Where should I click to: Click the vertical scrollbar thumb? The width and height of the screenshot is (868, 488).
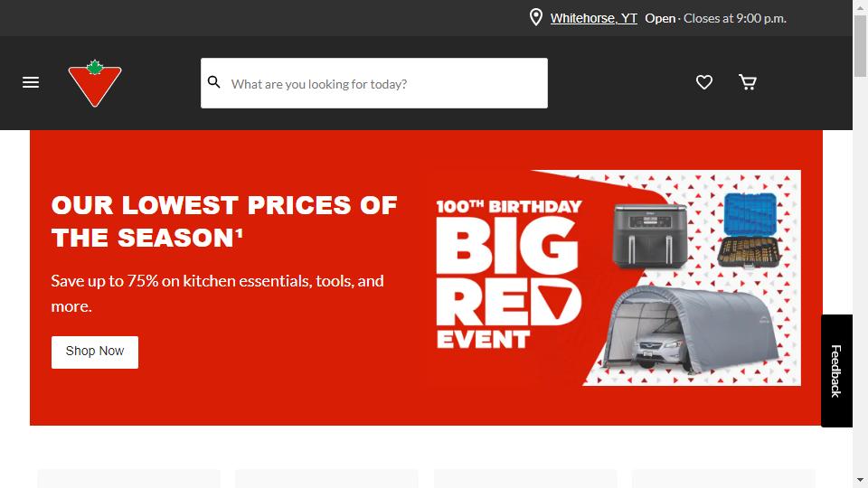coord(860,46)
